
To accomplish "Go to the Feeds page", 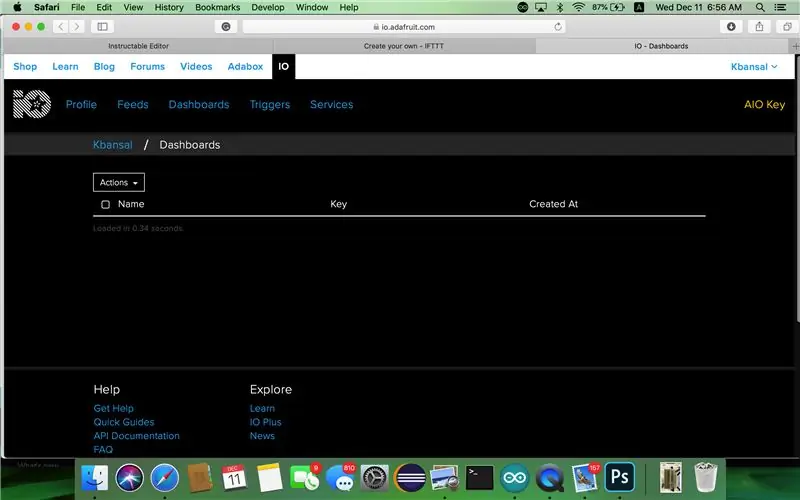I will coord(133,105).
